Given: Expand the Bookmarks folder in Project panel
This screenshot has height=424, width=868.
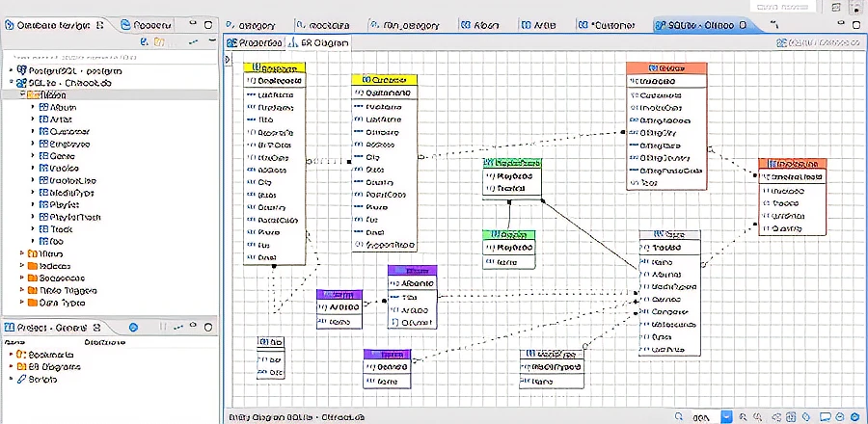Looking at the screenshot, I should 11,355.
